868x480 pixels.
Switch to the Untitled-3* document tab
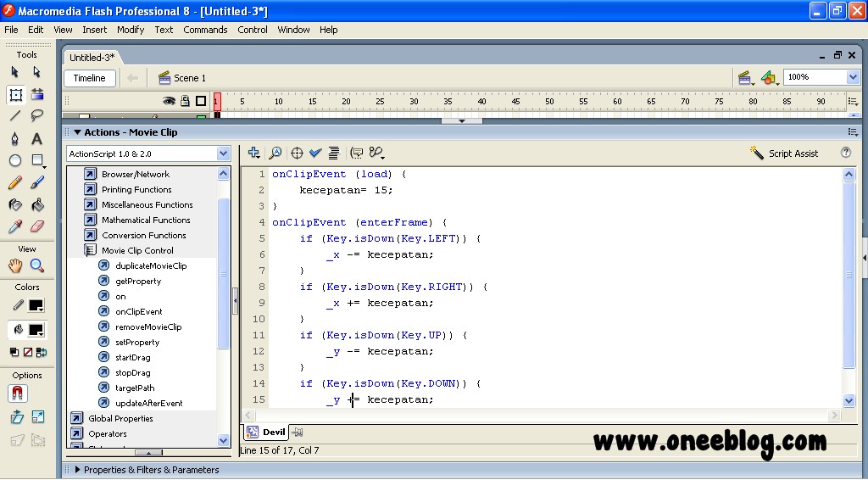(x=92, y=58)
